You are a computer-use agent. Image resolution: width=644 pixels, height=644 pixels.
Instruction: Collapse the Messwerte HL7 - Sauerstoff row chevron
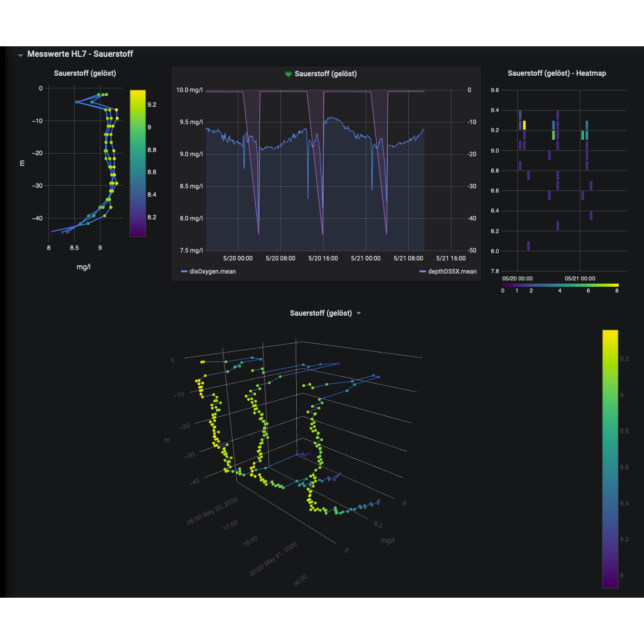pos(20,54)
